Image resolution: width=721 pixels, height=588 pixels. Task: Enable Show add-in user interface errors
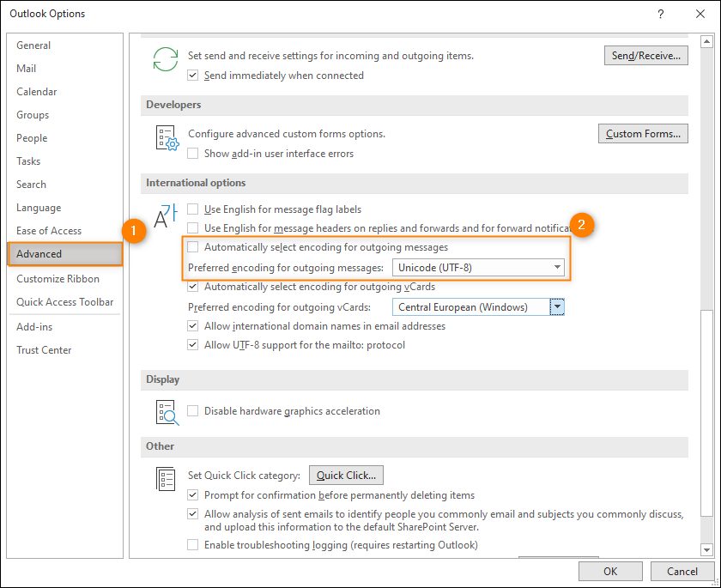coord(192,154)
